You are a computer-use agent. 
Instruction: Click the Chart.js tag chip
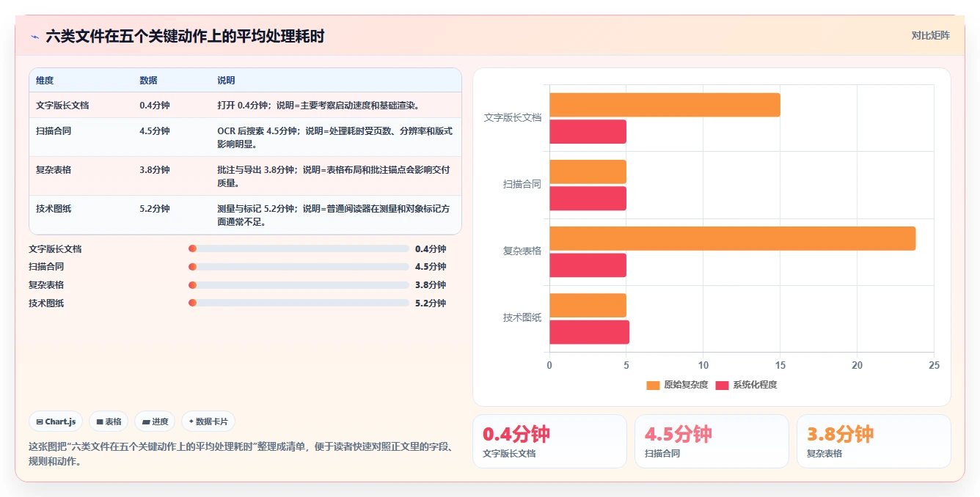[x=56, y=421]
